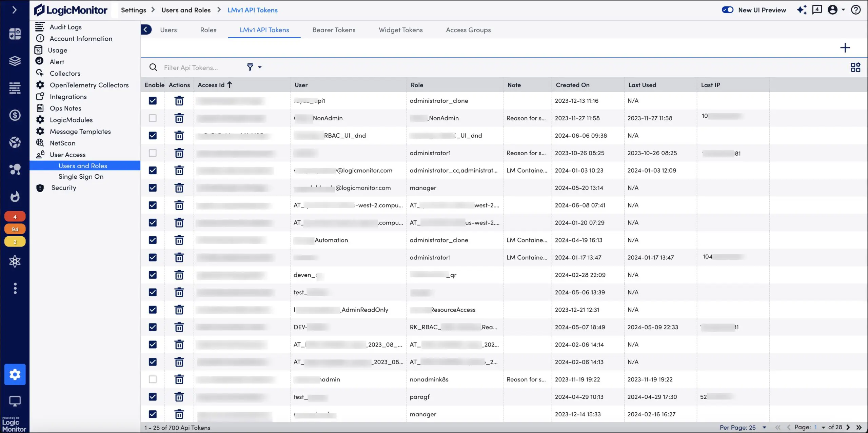The width and height of the screenshot is (868, 433).
Task: Click the flame icon in left rail
Action: point(15,197)
